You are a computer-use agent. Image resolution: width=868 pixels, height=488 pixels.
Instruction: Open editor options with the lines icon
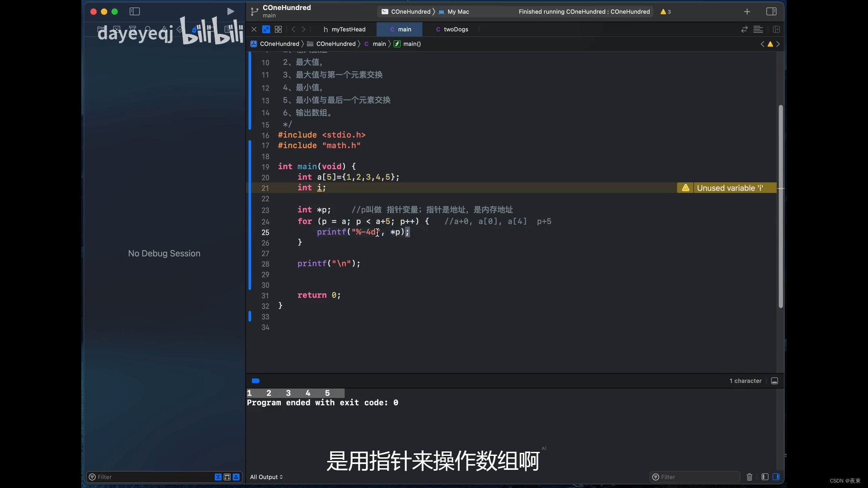tap(759, 29)
